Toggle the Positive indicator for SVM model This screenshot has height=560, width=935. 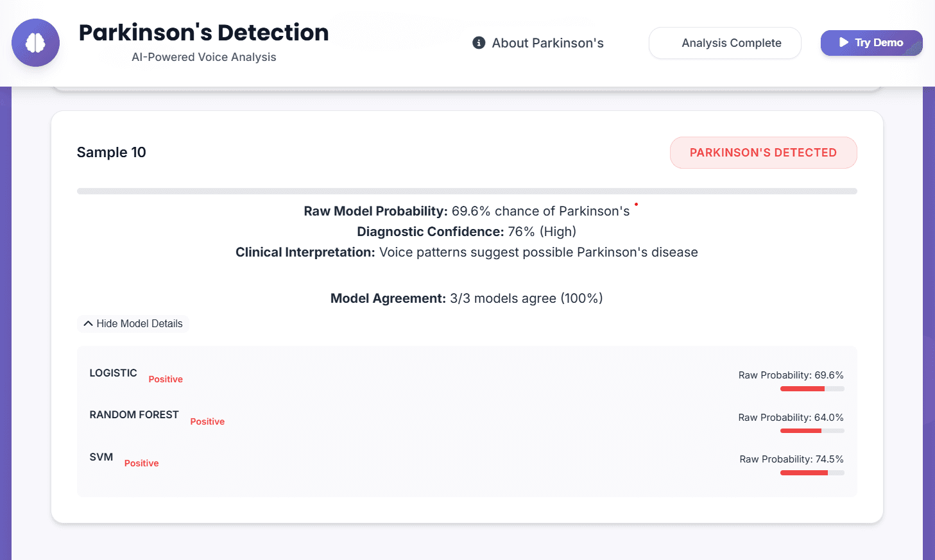point(141,463)
